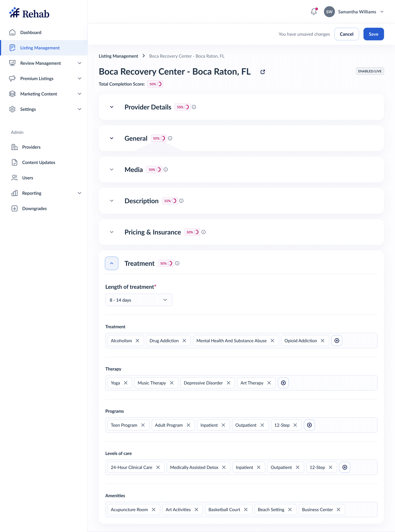Remove the Teen Program tag
The height and width of the screenshot is (532, 395).
tap(143, 425)
